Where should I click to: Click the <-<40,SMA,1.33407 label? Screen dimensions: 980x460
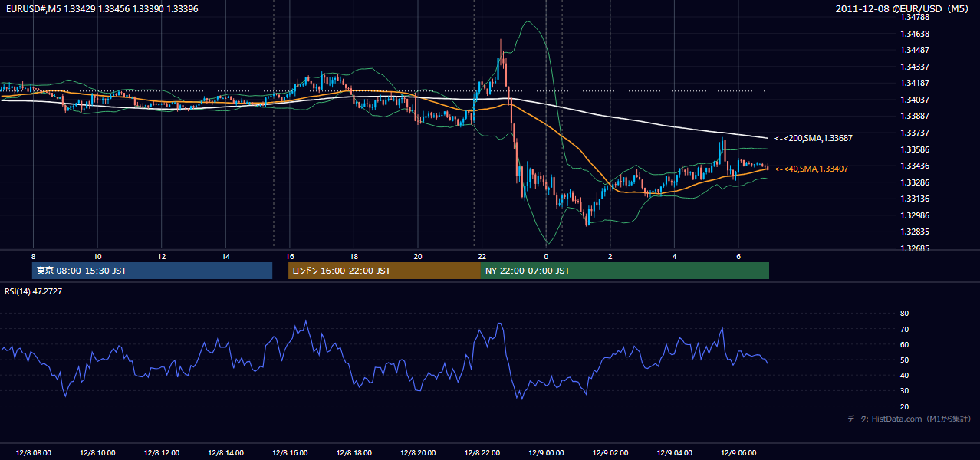coord(811,169)
